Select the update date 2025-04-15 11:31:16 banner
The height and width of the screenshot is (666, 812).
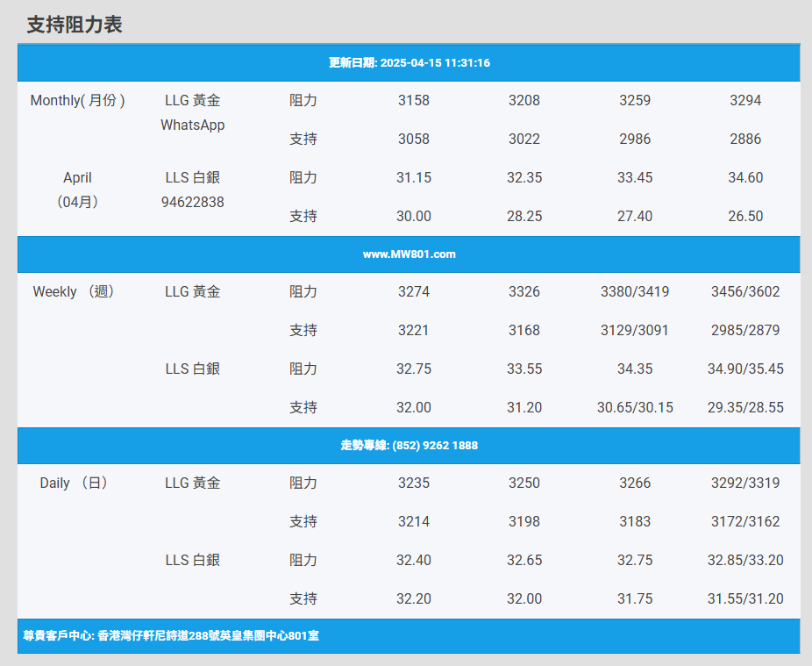410,62
